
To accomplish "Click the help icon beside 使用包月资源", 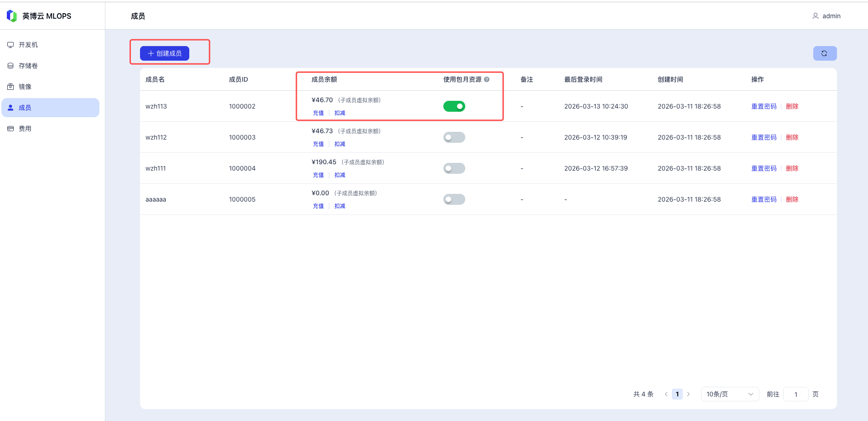I will pyautogui.click(x=487, y=79).
